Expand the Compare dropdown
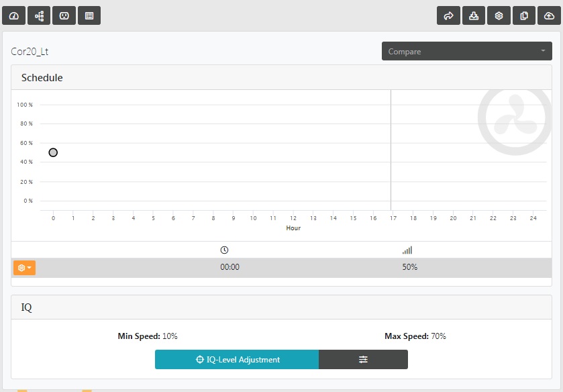Screen dimensions: 563x392 click(x=466, y=51)
